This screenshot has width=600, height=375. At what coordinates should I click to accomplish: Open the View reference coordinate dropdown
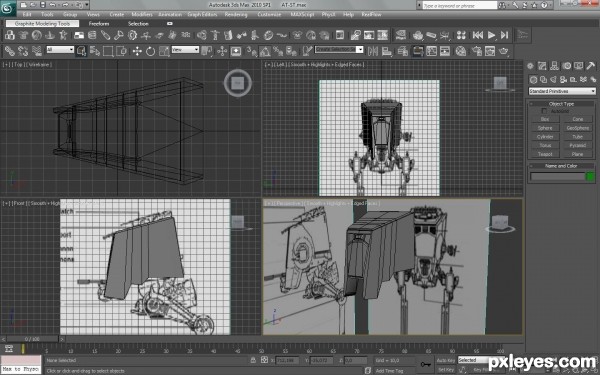click(x=185, y=50)
